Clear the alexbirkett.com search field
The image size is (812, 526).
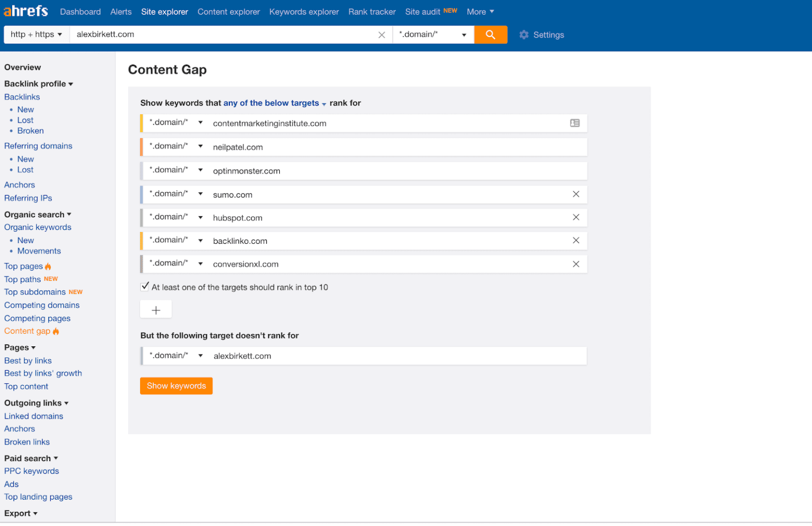pyautogui.click(x=382, y=34)
